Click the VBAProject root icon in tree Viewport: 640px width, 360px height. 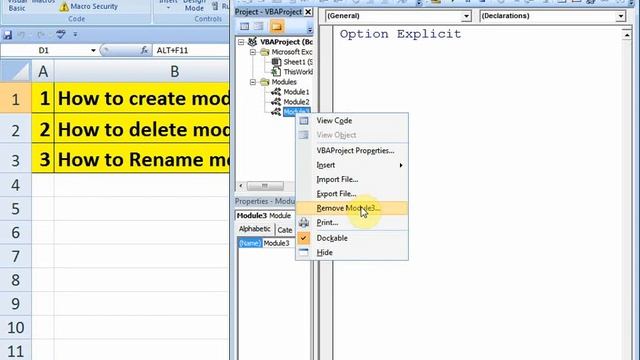(253, 42)
